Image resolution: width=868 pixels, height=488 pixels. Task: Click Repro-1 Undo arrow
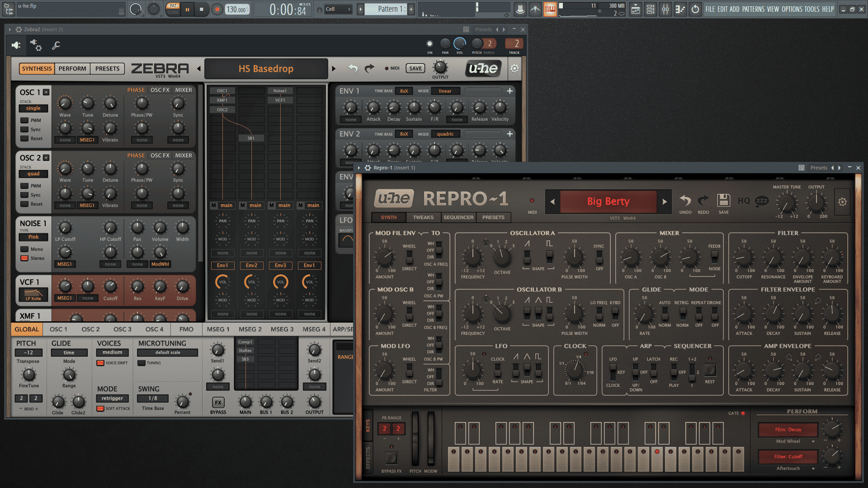tap(685, 201)
